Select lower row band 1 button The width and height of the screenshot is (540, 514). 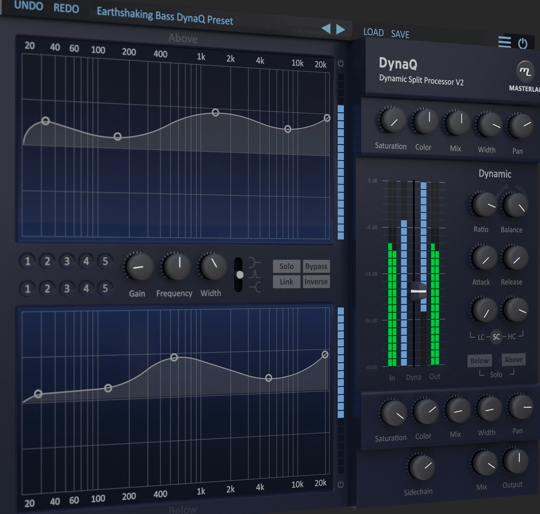click(x=28, y=289)
